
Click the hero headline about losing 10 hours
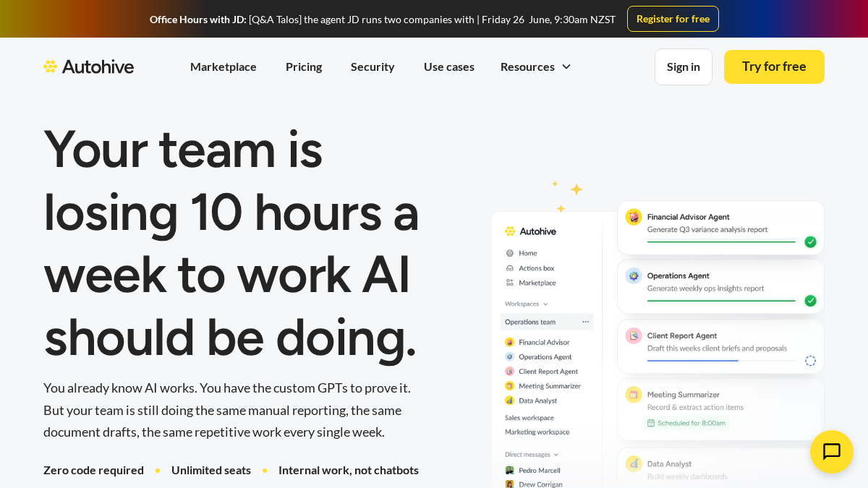tap(231, 243)
